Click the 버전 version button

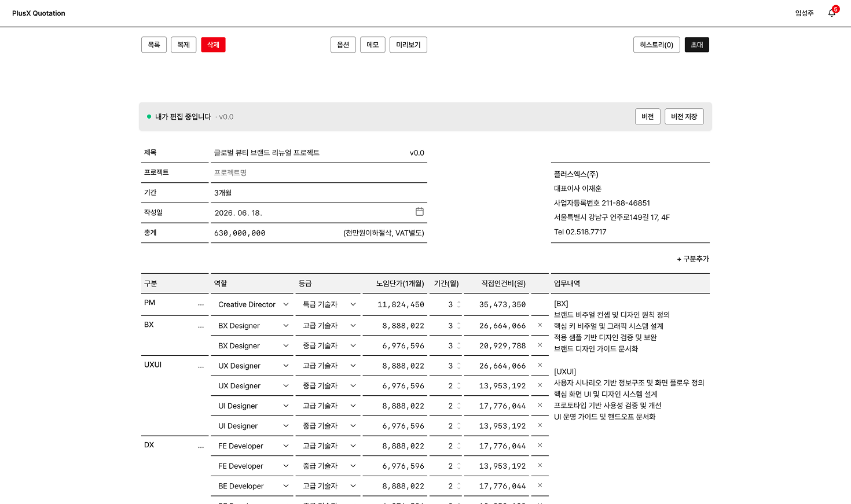[648, 116]
